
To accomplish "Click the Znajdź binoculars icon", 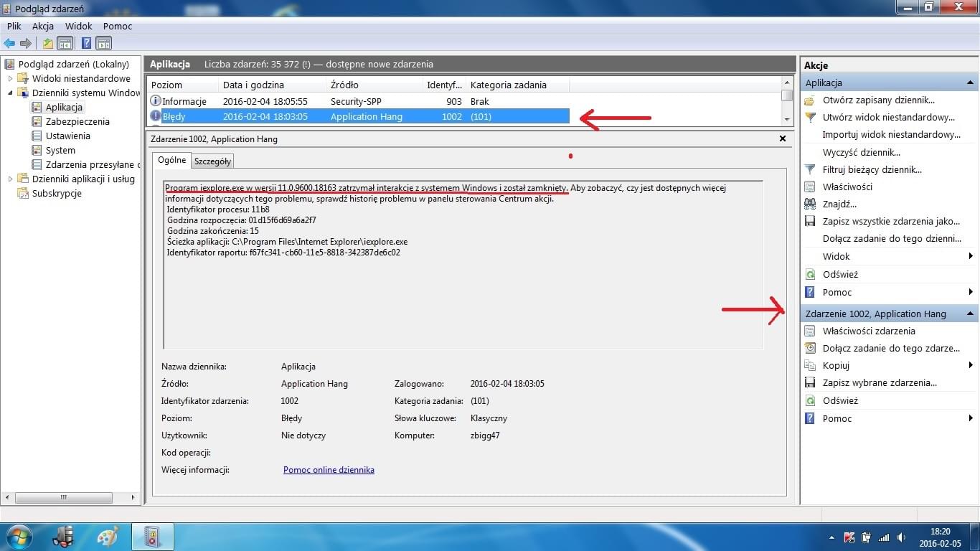I will (810, 204).
